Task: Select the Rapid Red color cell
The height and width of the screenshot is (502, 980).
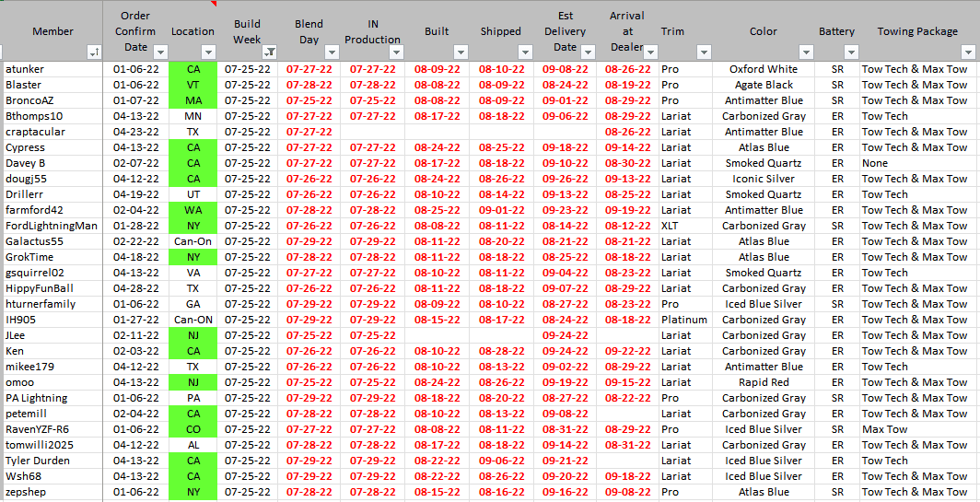Action: pos(763,383)
